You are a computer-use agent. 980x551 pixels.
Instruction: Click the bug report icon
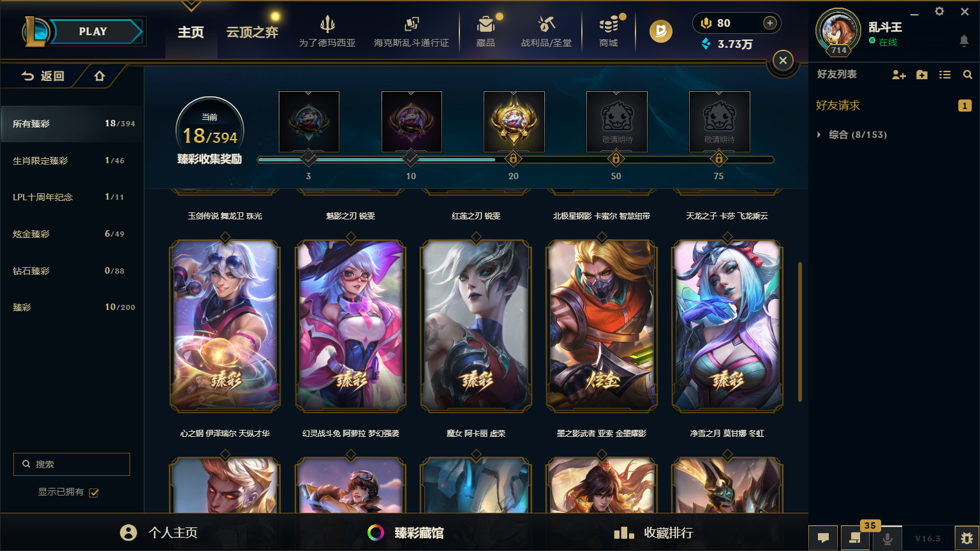[967, 538]
